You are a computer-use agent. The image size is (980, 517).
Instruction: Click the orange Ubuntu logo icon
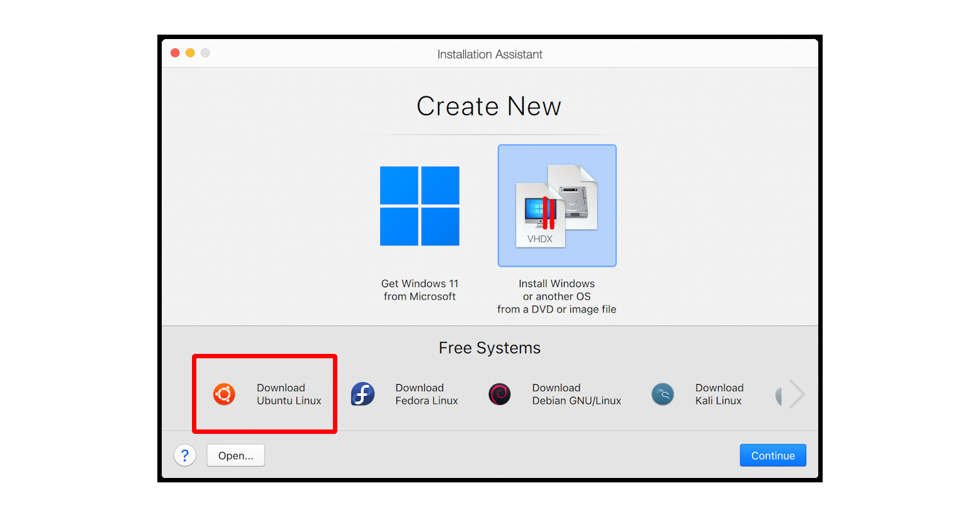tap(224, 394)
